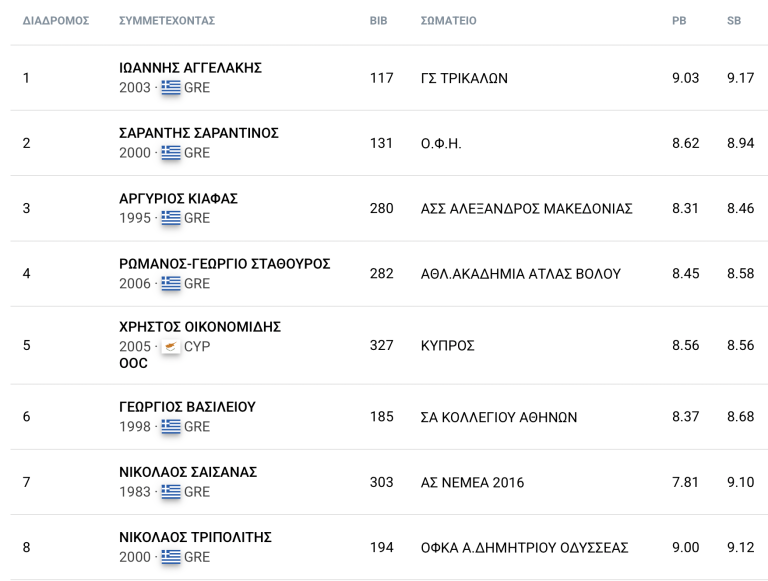Screen dimensions: 768x581
Task: Open club ΣΑ ΚΟΛΛΕΓΙΟΥ ΑΘΗΝΩΝ
Action: [x=499, y=417]
